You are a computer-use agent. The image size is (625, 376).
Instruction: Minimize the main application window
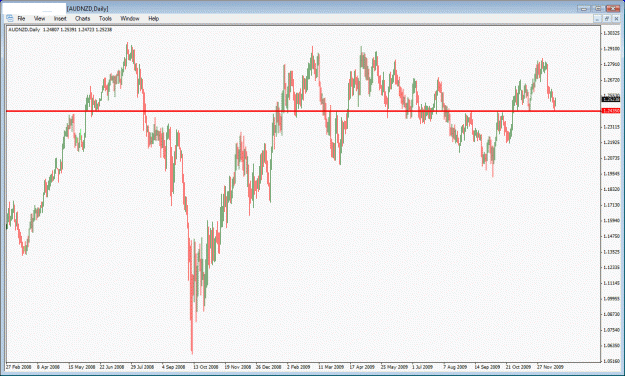(584, 8)
